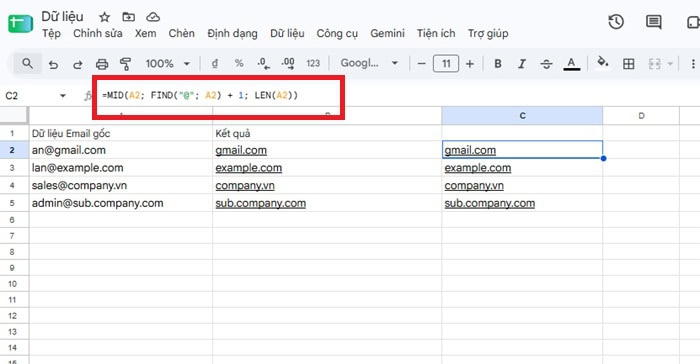
Task: Select cell admin@sub.company.com
Action: coord(121,203)
